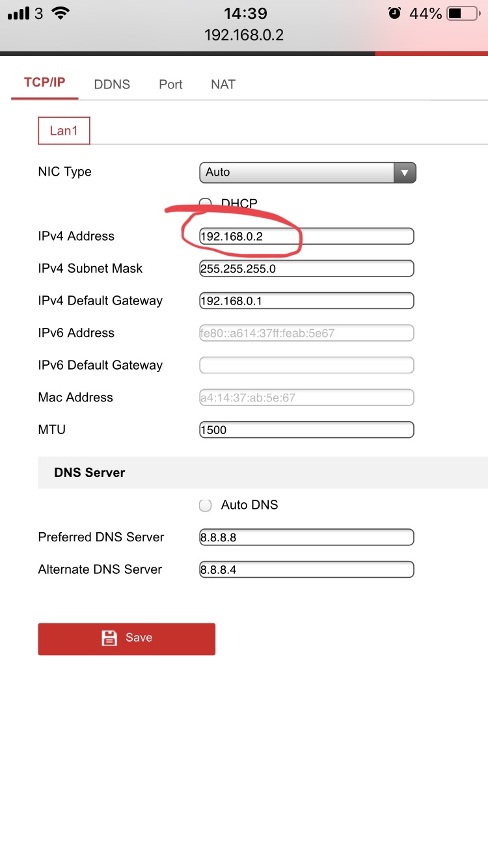Click the NIC Type dropdown arrow

pyautogui.click(x=405, y=172)
